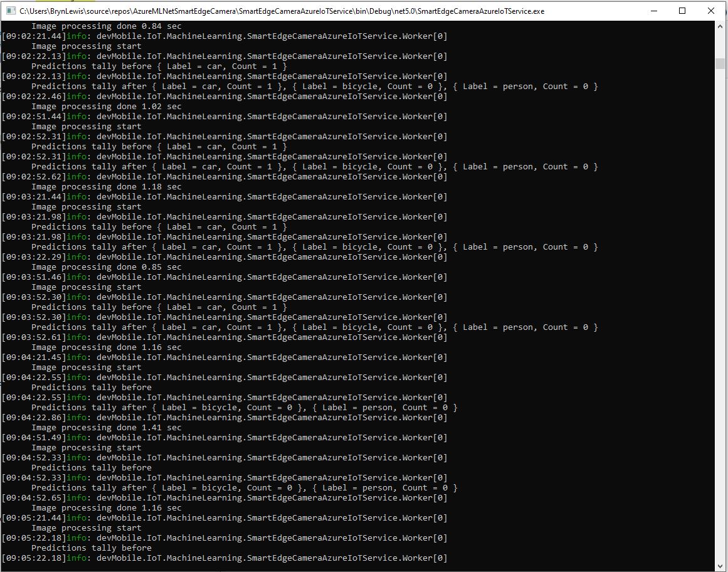Click the 09:04:51.49 timestamp log line
This screenshot has height=572, width=728.
[34, 438]
